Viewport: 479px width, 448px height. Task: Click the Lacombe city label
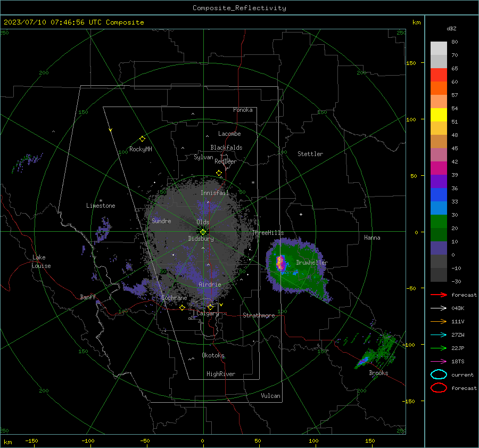pyautogui.click(x=229, y=134)
